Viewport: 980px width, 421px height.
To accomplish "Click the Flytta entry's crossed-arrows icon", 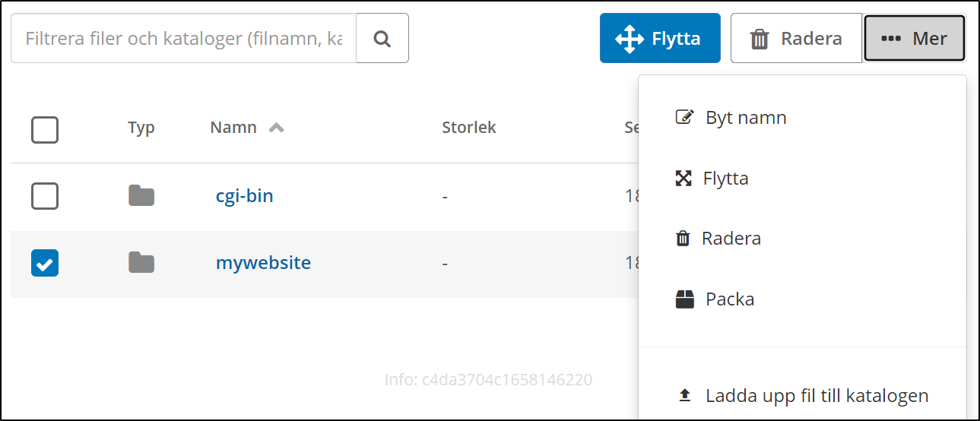I will tap(683, 179).
